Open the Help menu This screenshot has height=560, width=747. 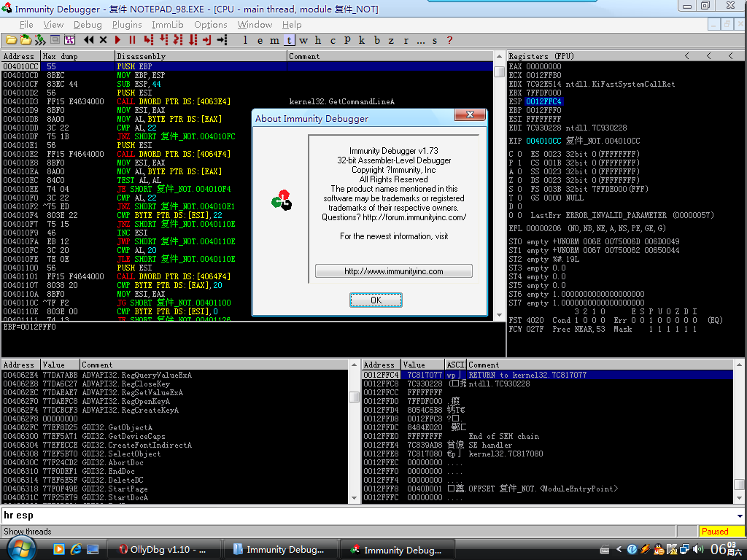pyautogui.click(x=292, y=25)
